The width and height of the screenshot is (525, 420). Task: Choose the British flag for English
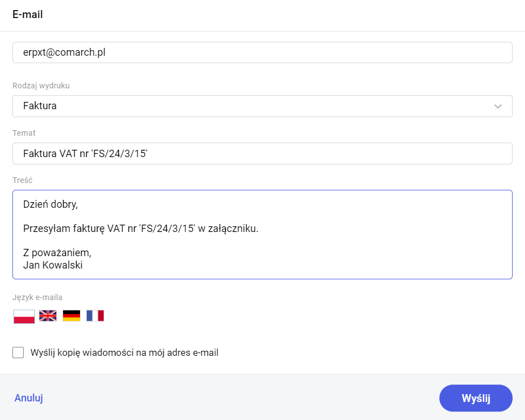[48, 316]
